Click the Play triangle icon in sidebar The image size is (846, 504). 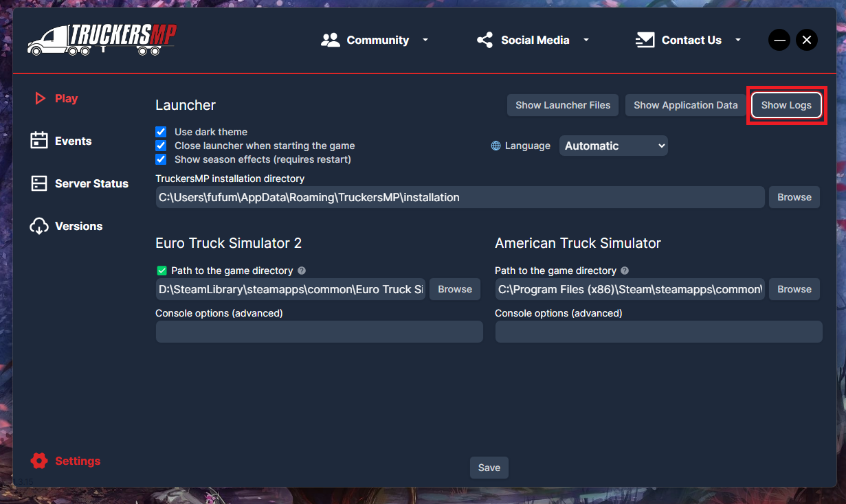(40, 98)
